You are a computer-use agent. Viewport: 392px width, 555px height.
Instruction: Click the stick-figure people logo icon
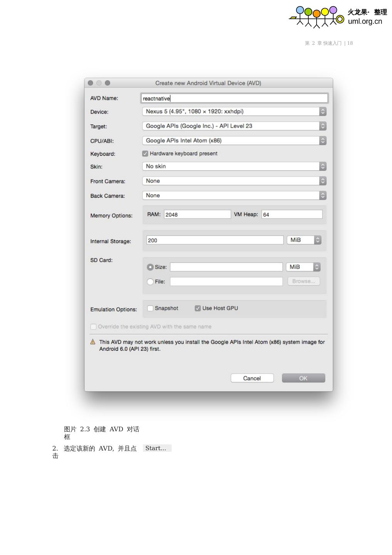(x=317, y=17)
